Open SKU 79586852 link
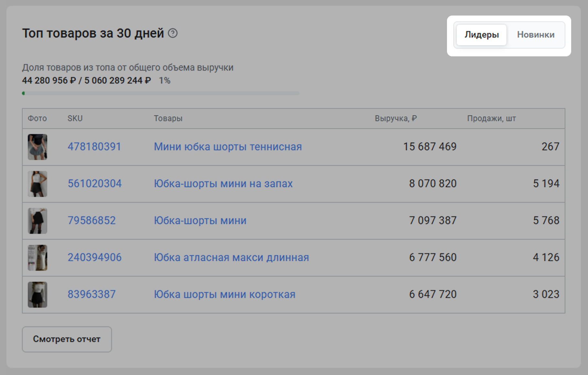588x375 pixels. [92, 221]
